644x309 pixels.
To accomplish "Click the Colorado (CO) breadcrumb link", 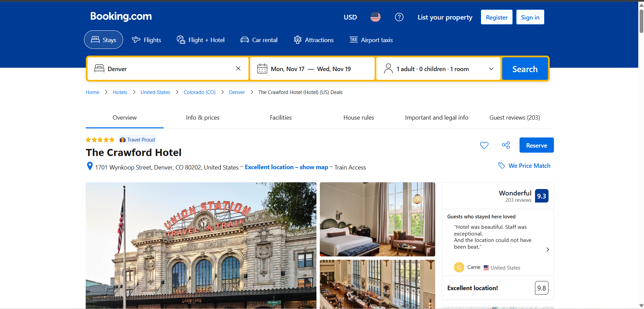I will tap(199, 92).
